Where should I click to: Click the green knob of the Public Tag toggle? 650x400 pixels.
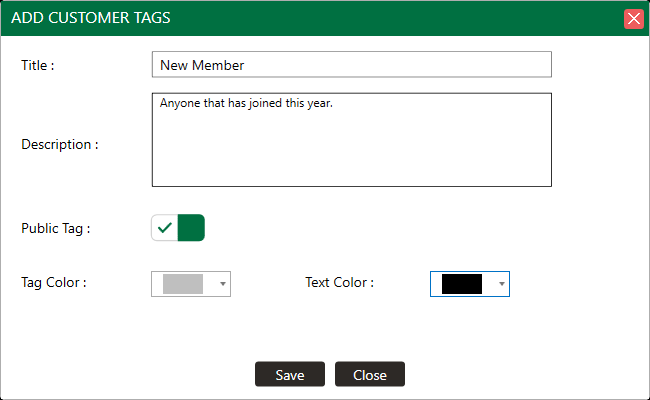coord(191,228)
